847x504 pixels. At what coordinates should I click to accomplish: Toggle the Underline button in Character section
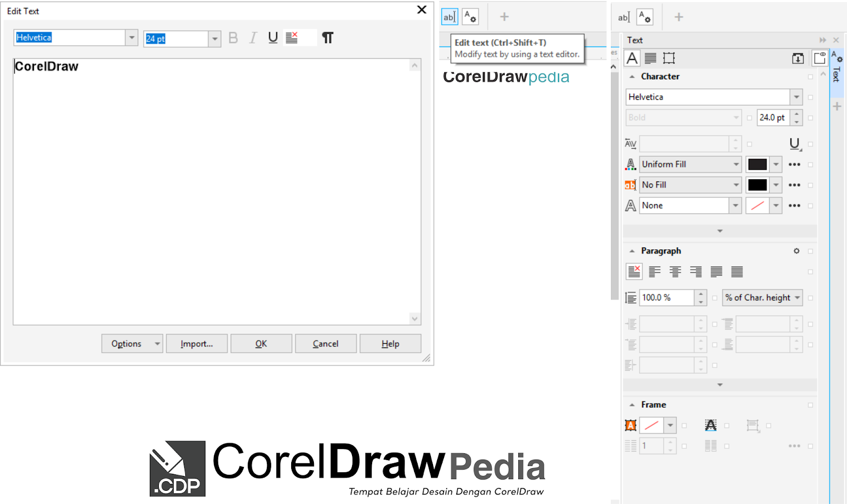795,144
